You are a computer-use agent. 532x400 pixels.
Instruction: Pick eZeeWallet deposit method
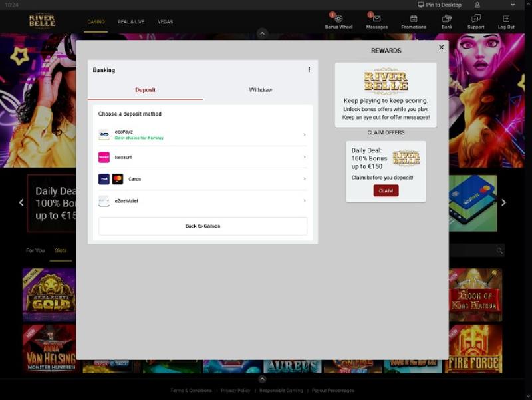pyautogui.click(x=202, y=200)
